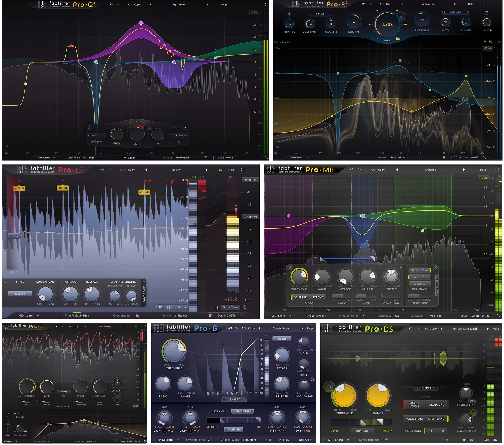Screen dimensions: 504x445
Task: Select Ext side chain in Pro-G
Action: pyautogui.click(x=248, y=411)
